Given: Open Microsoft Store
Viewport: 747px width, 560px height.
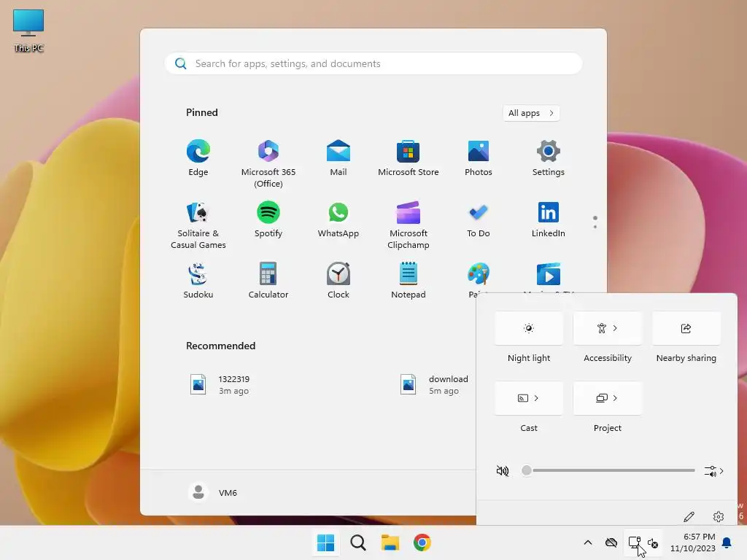Looking at the screenshot, I should pos(409,158).
